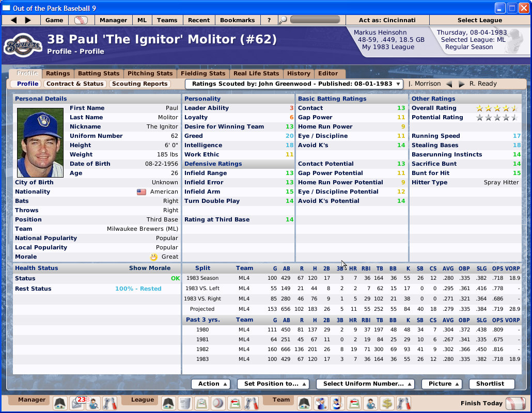Open the Ratings Scouted by John Greenwood dropdown
The width and height of the screenshot is (532, 413).
(x=293, y=84)
